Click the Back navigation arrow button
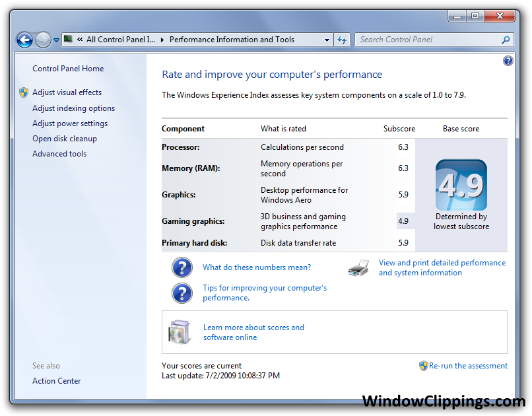Screen dimensions: 532x416 tap(24, 40)
